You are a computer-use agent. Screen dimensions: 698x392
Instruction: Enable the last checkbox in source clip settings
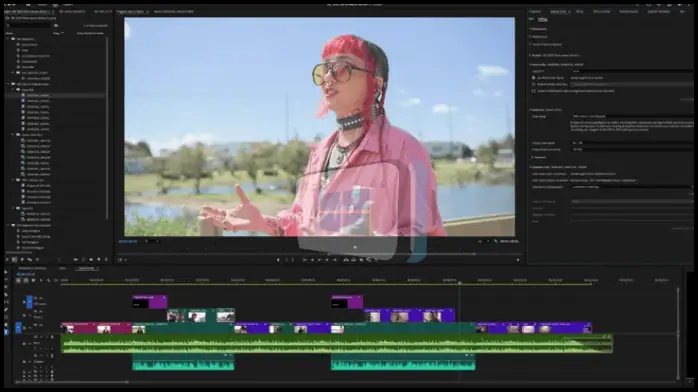[534, 91]
